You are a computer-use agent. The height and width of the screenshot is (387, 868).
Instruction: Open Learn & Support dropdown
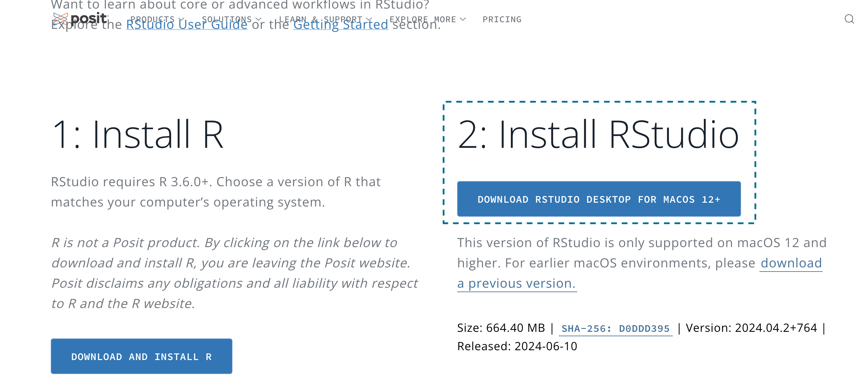coord(327,19)
